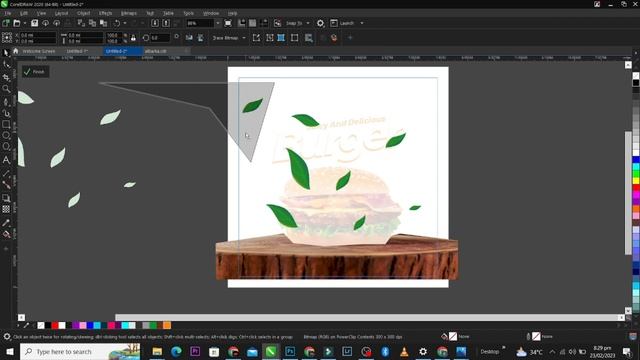Click the rotation angle input field
640x360 pixels.
click(x=160, y=38)
